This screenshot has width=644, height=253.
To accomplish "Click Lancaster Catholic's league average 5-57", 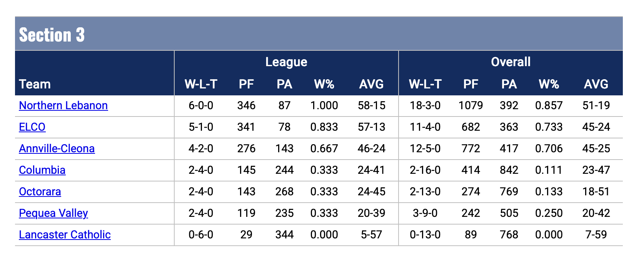I will (371, 235).
